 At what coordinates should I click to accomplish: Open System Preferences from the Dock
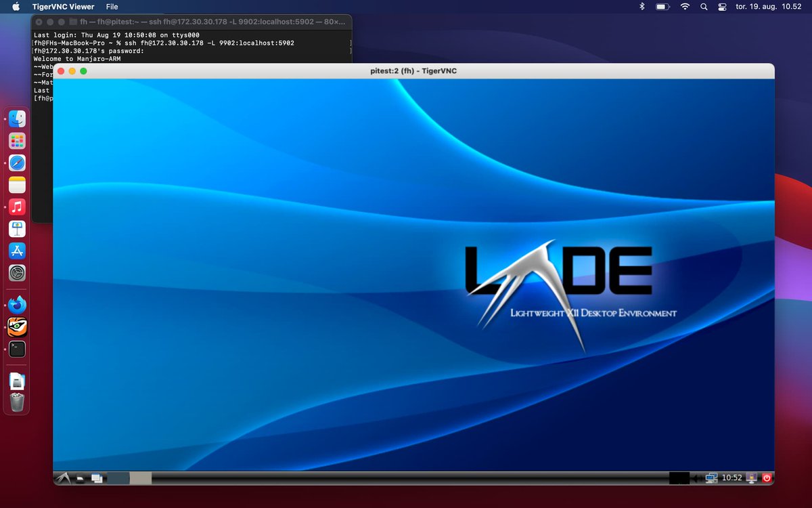pyautogui.click(x=17, y=273)
